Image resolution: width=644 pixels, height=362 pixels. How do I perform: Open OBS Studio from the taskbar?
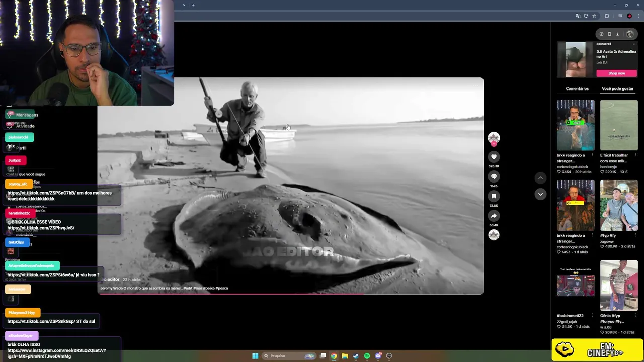click(389, 356)
